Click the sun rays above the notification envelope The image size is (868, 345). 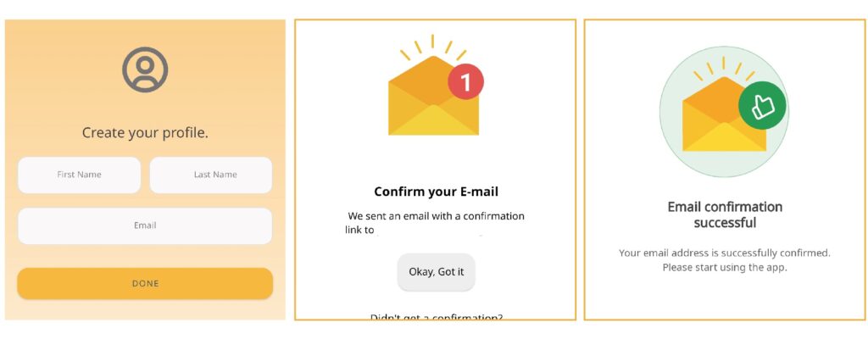click(433, 47)
